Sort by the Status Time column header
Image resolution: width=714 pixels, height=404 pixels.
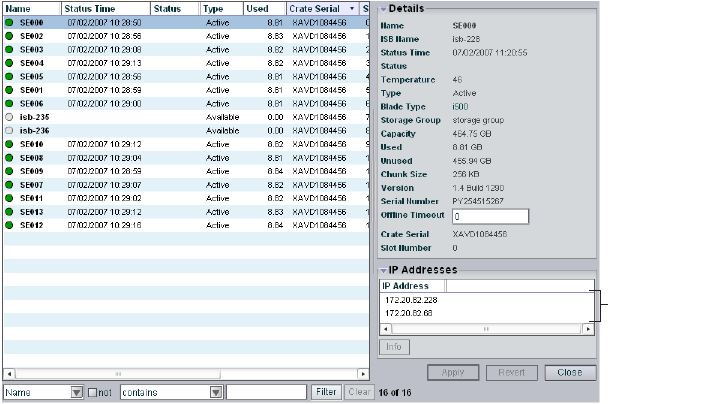pyautogui.click(x=106, y=9)
